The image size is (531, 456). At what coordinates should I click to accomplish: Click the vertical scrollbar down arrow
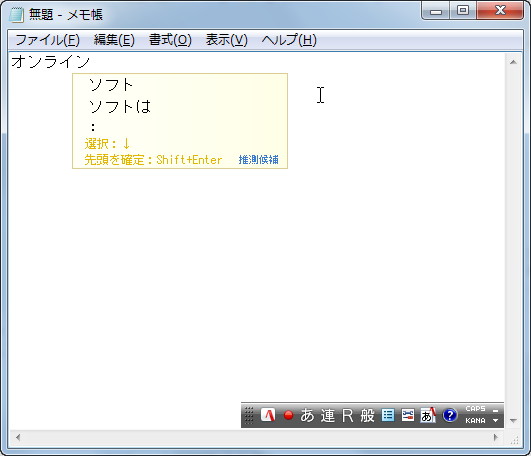513,421
